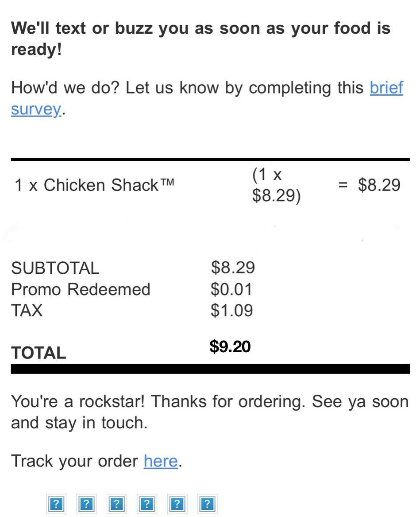Click the SUBTOTAL label
420x517 pixels.
pos(55,268)
